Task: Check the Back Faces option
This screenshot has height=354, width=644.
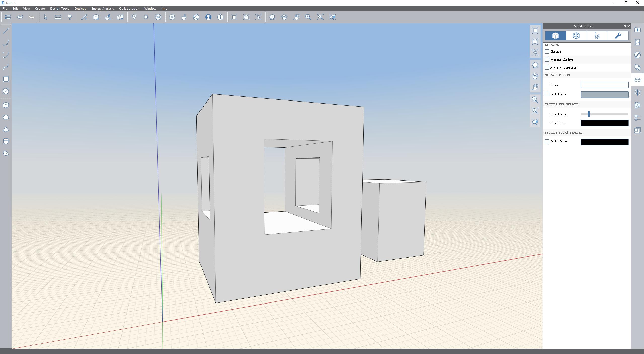Action: coord(547,94)
